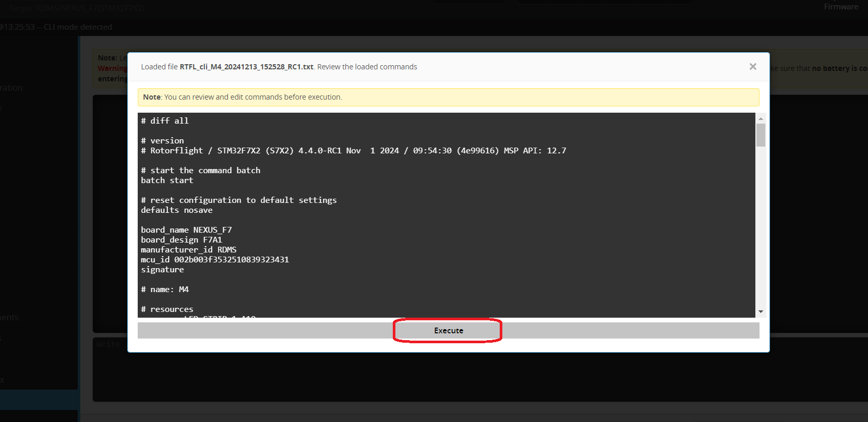Viewport: 868px width, 422px height.
Task: Click the scrollbar up arrow in command list
Action: pyautogui.click(x=761, y=118)
